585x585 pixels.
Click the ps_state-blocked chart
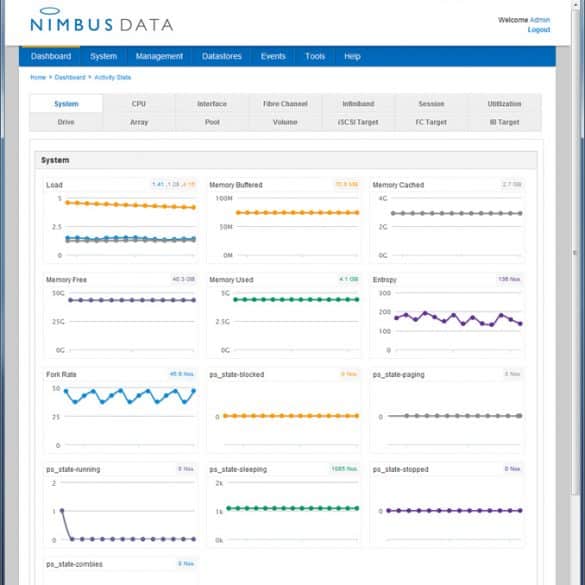(x=284, y=410)
